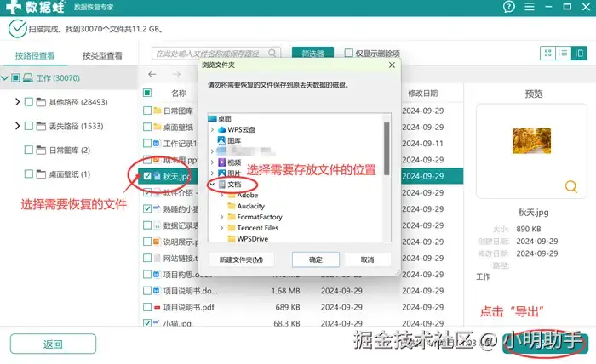Screen dimensions: 596x364
Task: Collapse the 文档 folder in browse dialog
Action: coord(212,184)
